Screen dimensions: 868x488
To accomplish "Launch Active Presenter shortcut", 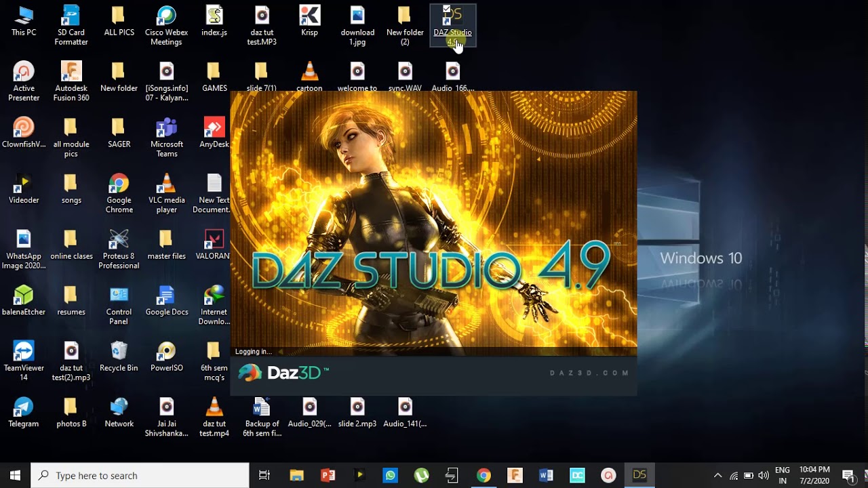I will pyautogui.click(x=24, y=81).
